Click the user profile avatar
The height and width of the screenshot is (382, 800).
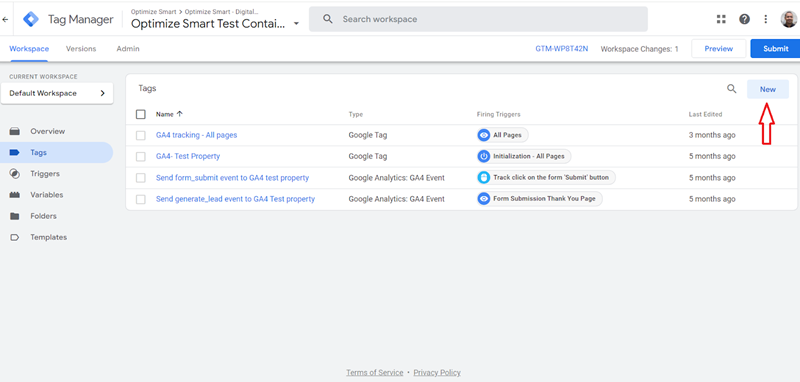click(789, 19)
